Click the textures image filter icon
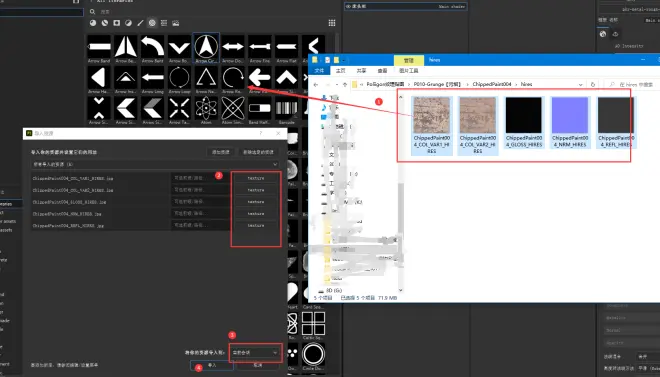 (176, 23)
